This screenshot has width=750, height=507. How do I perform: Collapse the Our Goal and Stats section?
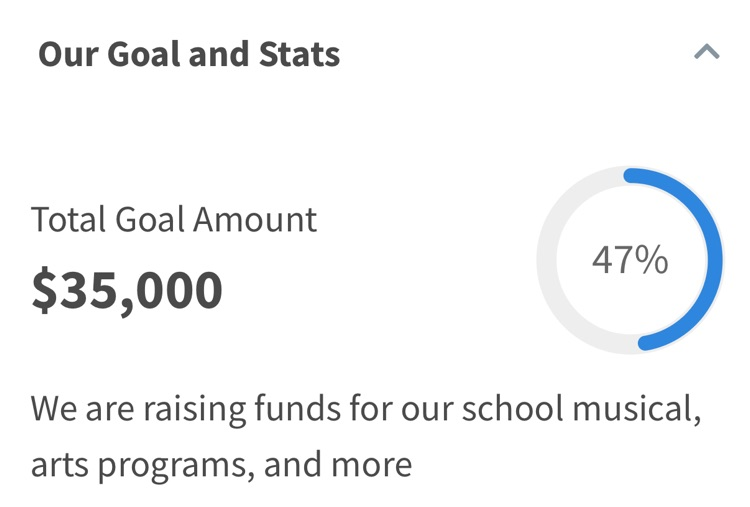706,52
